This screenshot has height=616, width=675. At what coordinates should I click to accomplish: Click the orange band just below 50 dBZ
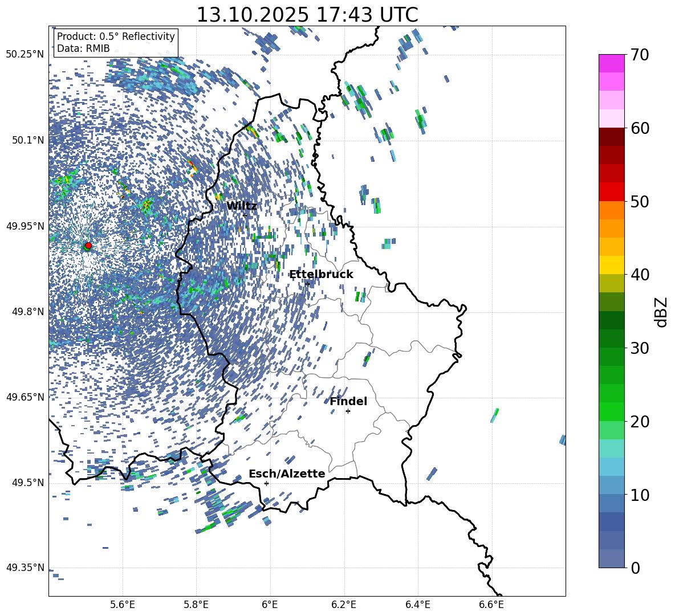tap(611, 210)
